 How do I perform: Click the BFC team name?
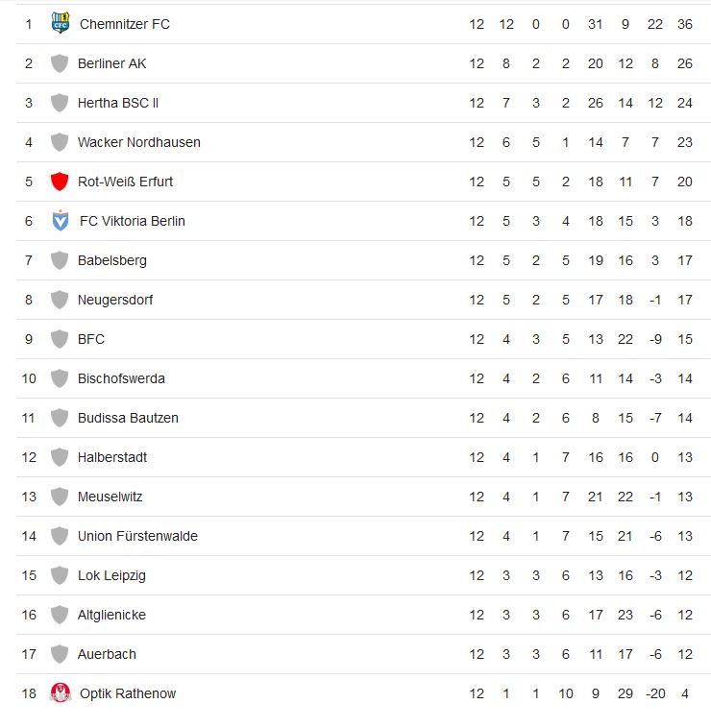point(91,339)
